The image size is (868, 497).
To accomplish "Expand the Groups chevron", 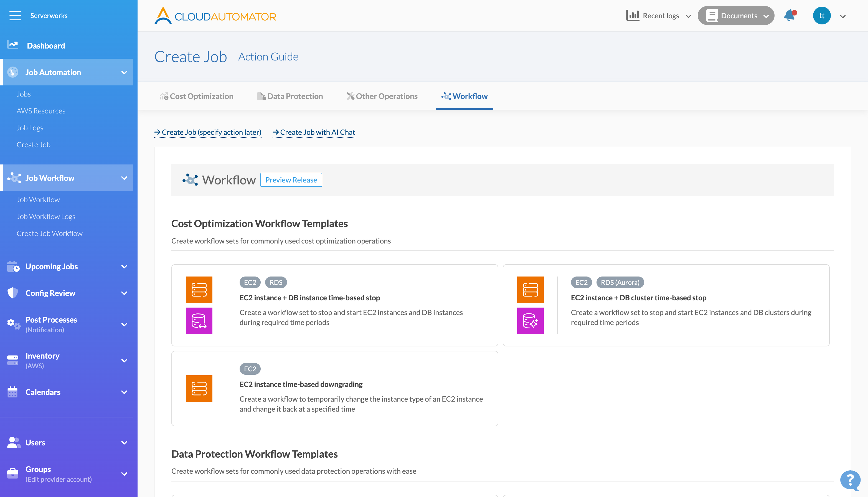I will (124, 474).
